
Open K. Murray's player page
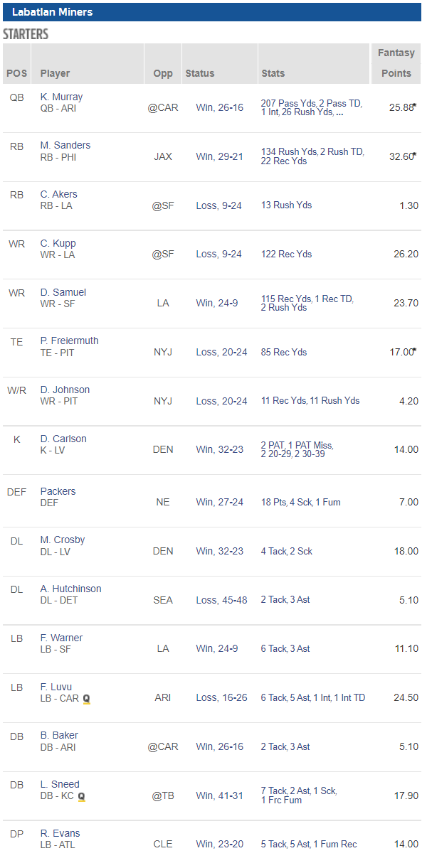(x=61, y=97)
